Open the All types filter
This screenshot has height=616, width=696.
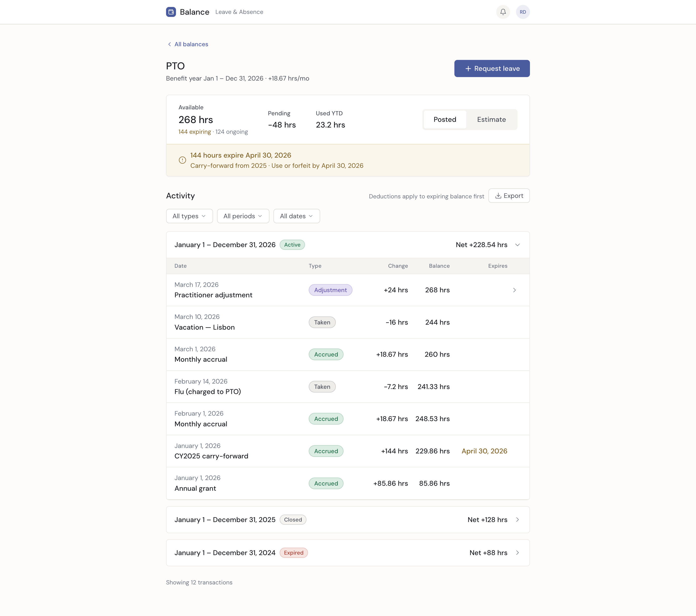189,216
